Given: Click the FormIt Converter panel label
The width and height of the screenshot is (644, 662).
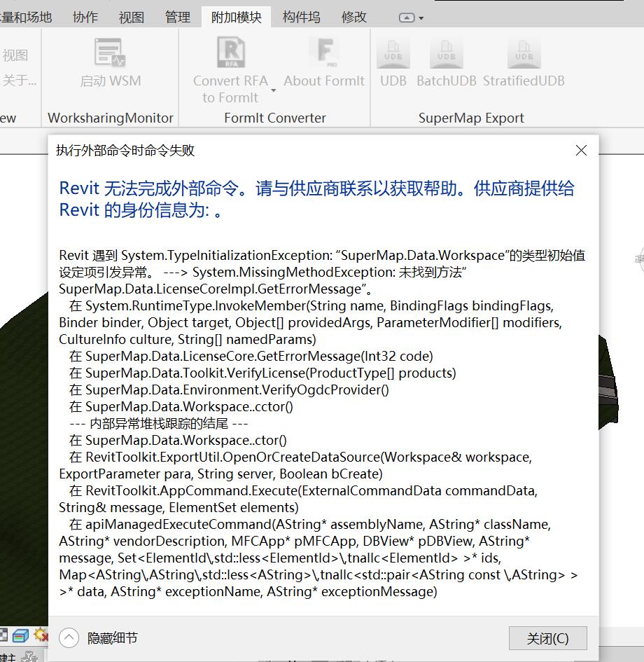Looking at the screenshot, I should [275, 118].
